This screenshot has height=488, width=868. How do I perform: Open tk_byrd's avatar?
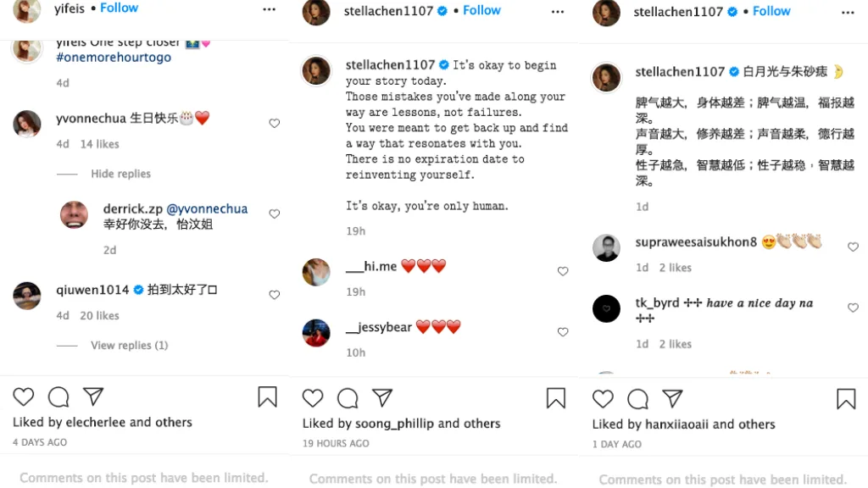coord(606,308)
